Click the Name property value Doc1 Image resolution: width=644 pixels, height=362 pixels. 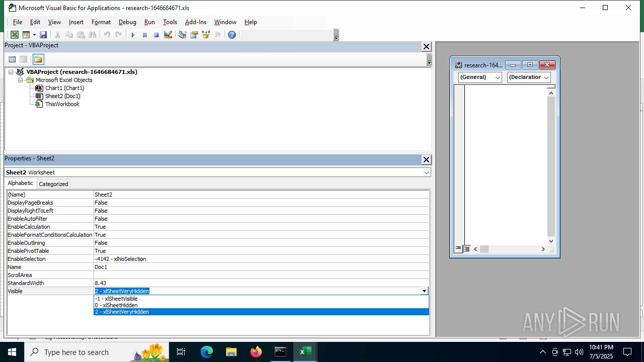261,267
